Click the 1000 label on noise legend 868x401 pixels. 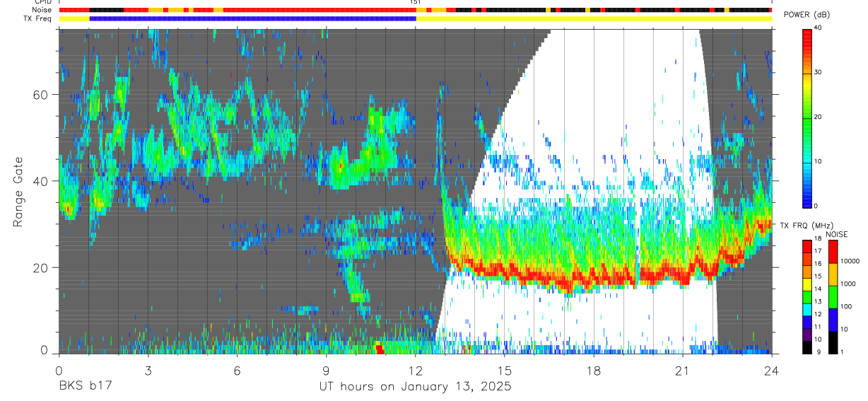point(848,284)
